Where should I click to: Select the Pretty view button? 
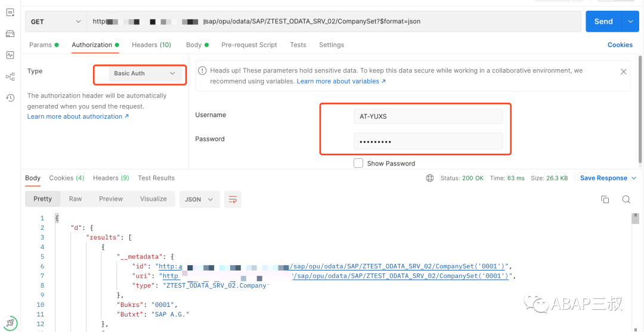pyautogui.click(x=43, y=199)
